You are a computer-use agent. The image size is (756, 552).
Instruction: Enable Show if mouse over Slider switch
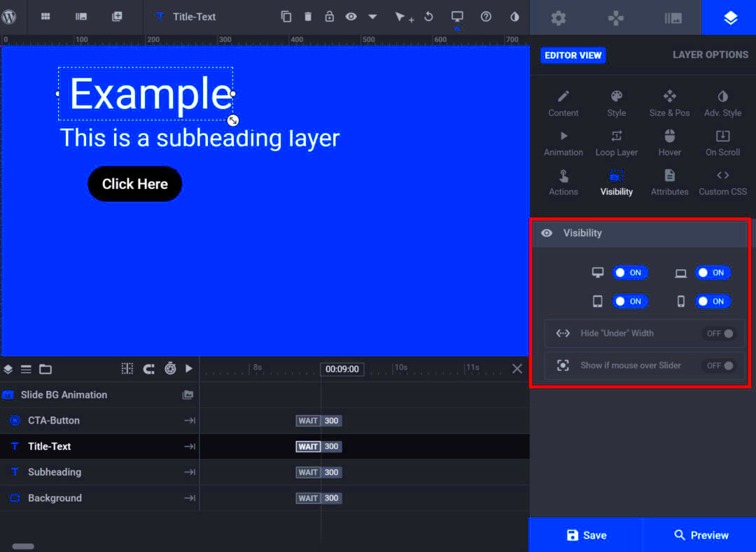(x=720, y=366)
